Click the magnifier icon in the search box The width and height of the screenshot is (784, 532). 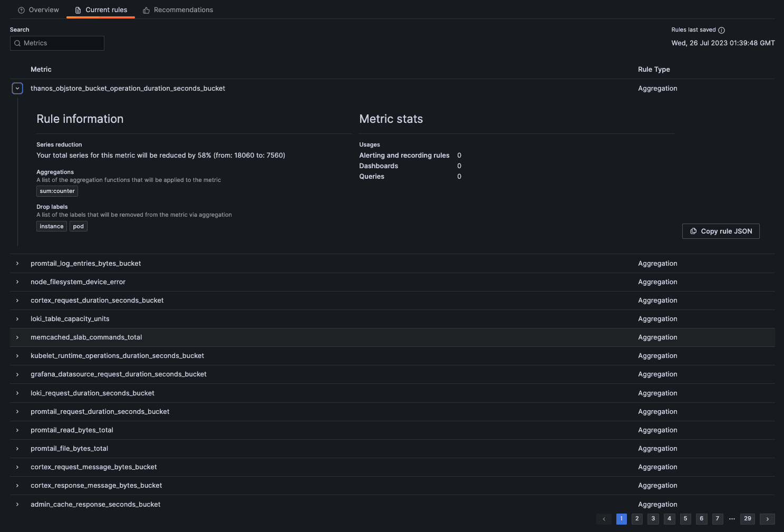pyautogui.click(x=17, y=43)
